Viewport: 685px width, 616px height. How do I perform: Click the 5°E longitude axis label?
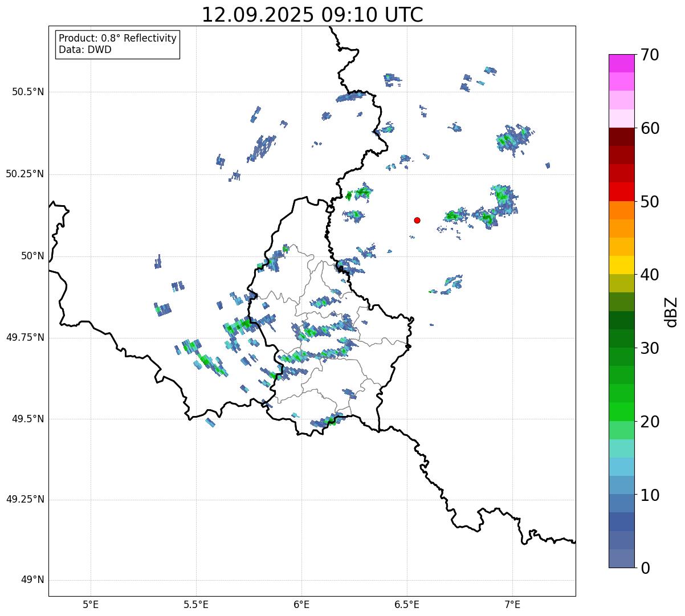coord(91,603)
